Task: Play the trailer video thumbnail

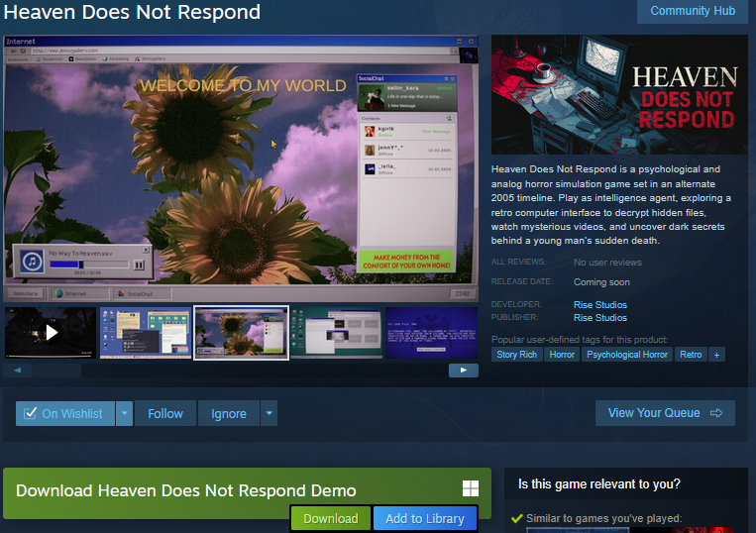Action: point(51,333)
